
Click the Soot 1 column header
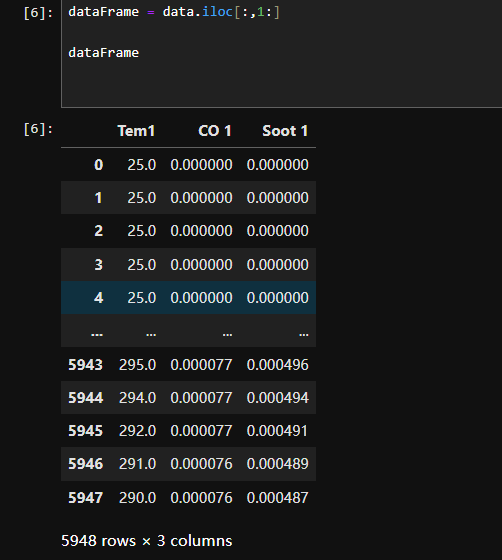(285, 131)
